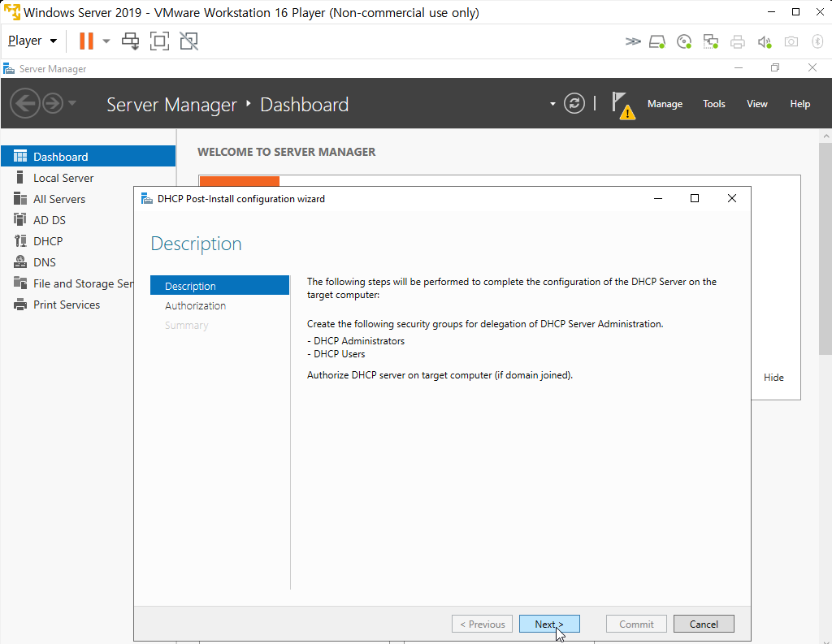Click the DHCP wizard title icon
832x644 pixels.
146,198
